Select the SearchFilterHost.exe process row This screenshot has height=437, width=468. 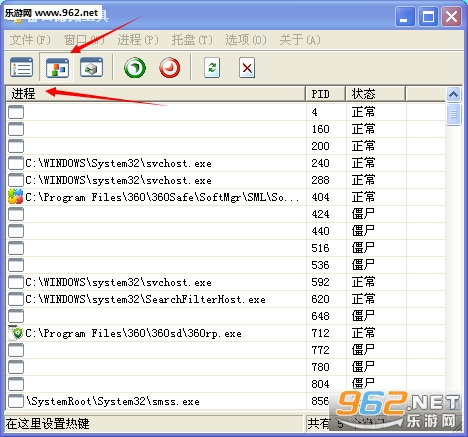click(x=226, y=299)
